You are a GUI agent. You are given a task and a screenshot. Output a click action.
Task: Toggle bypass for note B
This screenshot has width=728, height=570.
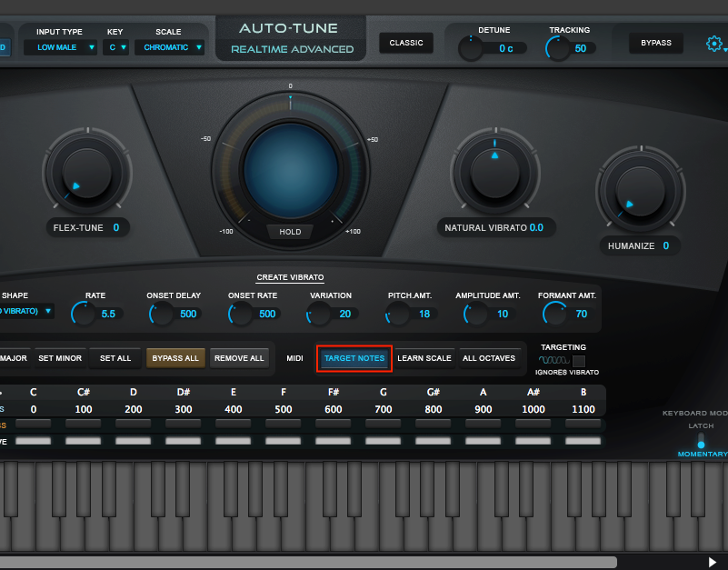click(x=583, y=424)
